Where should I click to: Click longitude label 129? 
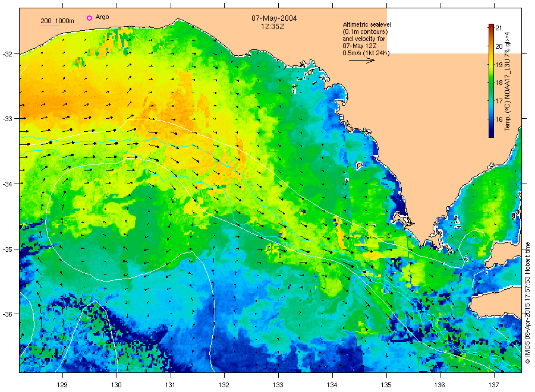click(x=62, y=385)
